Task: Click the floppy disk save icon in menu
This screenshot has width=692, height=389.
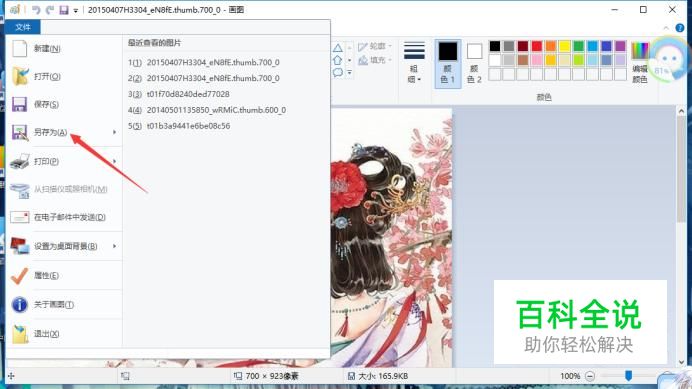Action: click(19, 105)
